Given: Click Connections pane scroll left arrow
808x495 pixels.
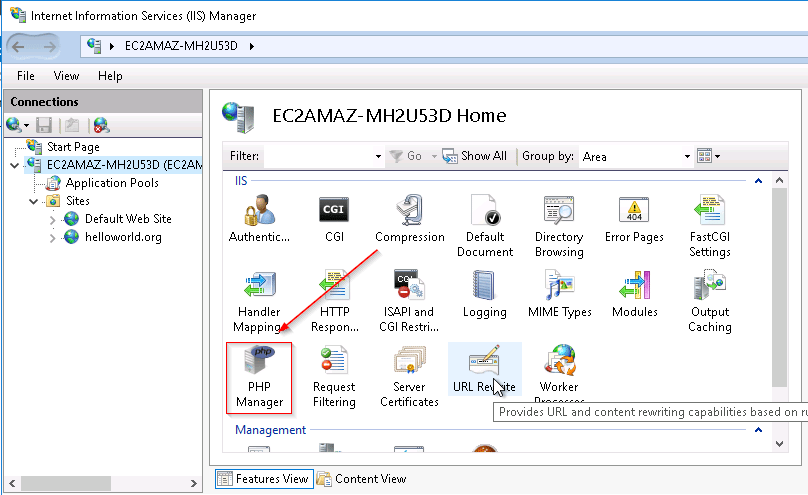Looking at the screenshot, I should [12, 483].
